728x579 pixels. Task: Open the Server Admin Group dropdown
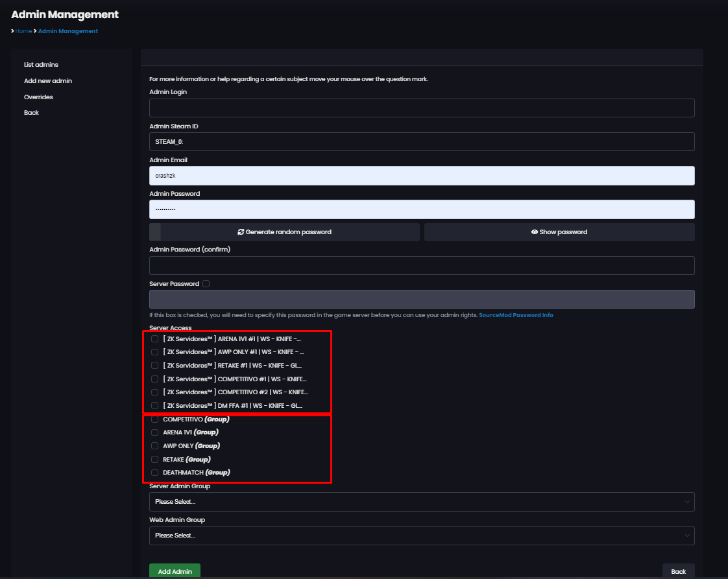pyautogui.click(x=422, y=501)
